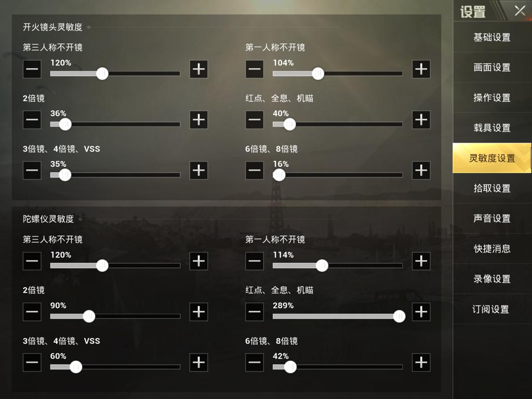Open 声音设置 settings
This screenshot has height=399, width=532.
[x=492, y=218]
